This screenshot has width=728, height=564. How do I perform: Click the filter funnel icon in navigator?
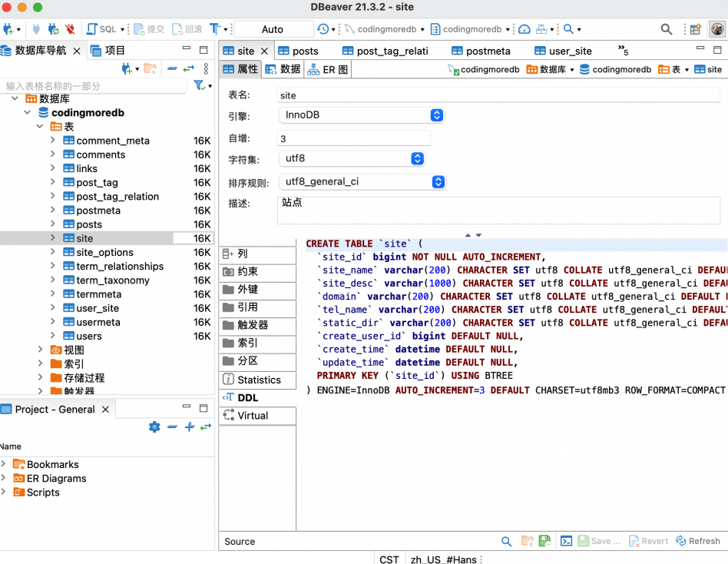199,85
